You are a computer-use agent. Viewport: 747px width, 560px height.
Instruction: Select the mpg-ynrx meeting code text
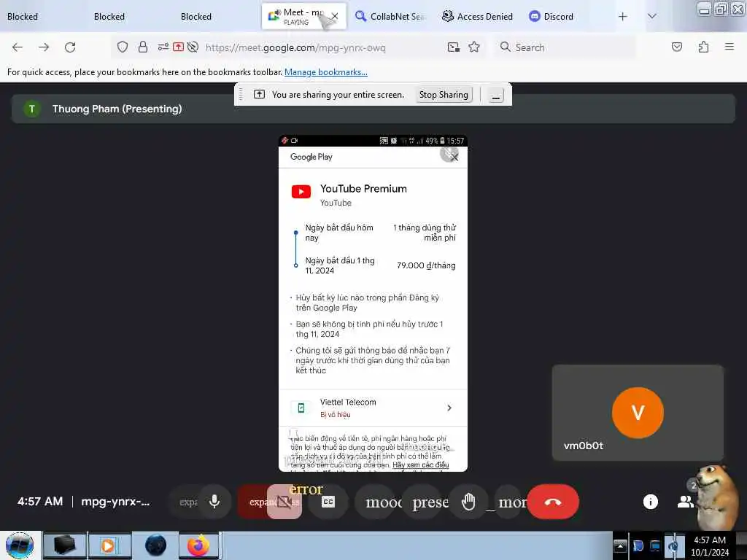pos(115,502)
